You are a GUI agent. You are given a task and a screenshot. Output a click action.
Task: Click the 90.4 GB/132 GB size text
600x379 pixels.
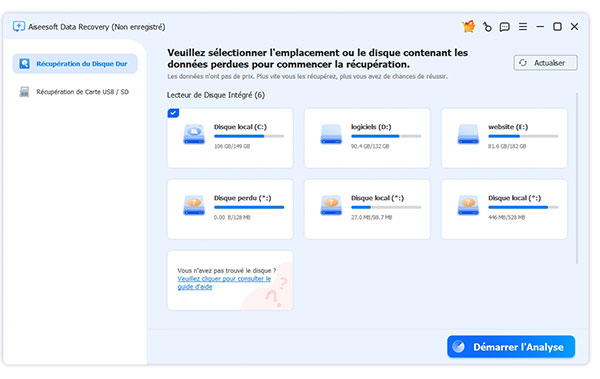370,146
